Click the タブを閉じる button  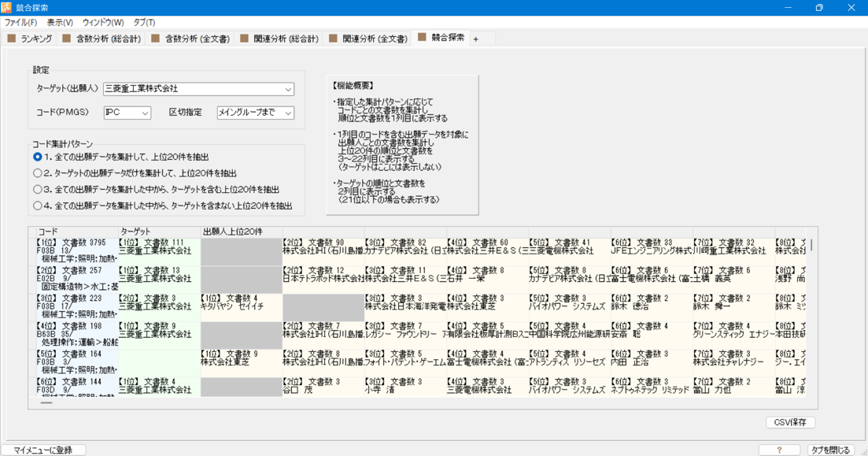(830, 450)
